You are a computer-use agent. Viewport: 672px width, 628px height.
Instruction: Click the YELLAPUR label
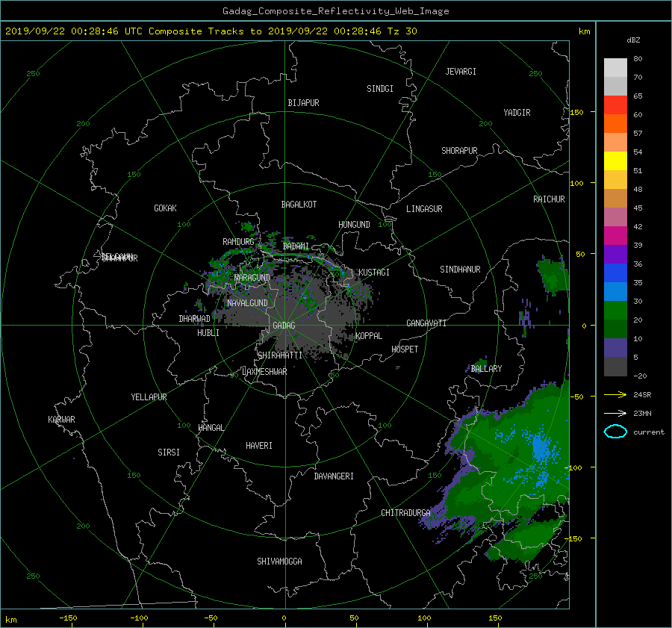[x=149, y=397]
